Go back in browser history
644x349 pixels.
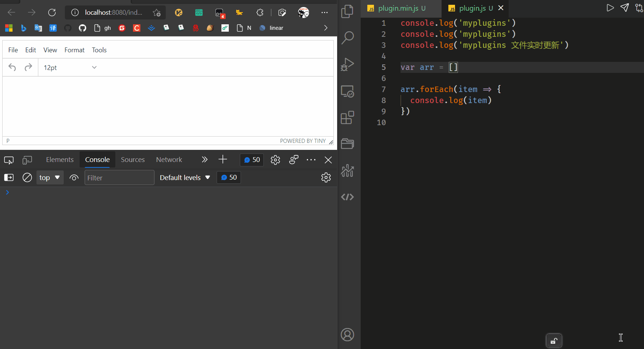pos(11,13)
